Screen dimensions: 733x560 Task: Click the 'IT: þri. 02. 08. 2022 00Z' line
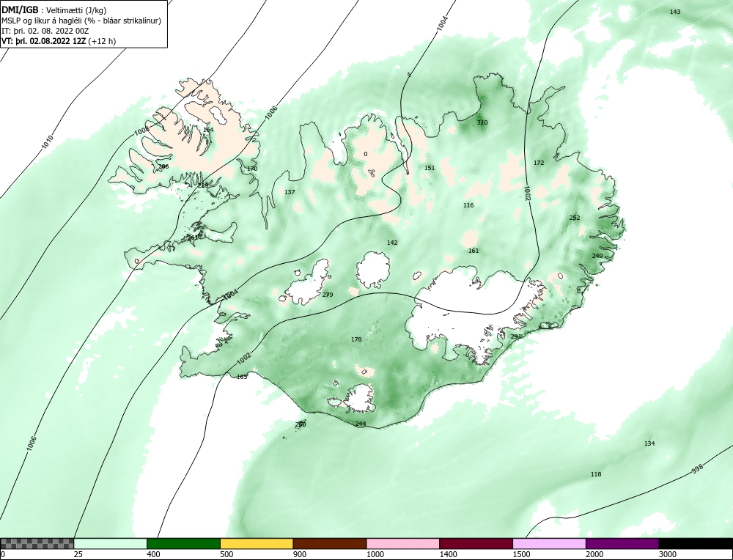pos(45,31)
